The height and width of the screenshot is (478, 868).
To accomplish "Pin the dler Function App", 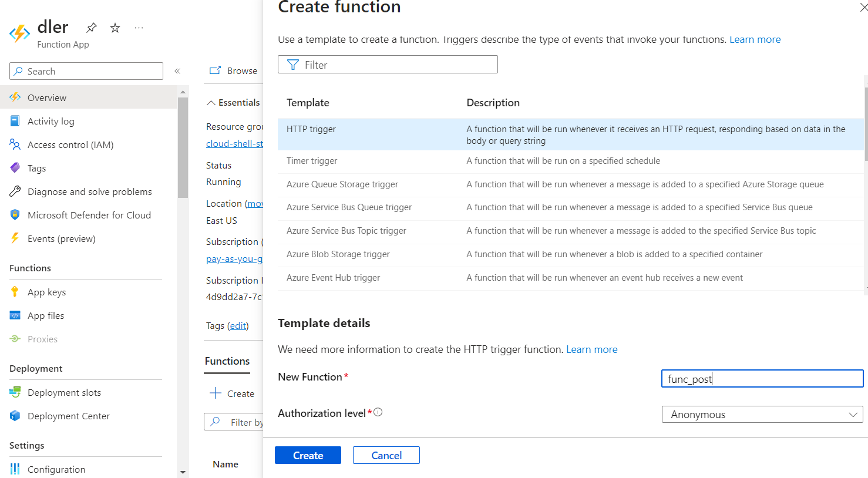I will coord(92,28).
